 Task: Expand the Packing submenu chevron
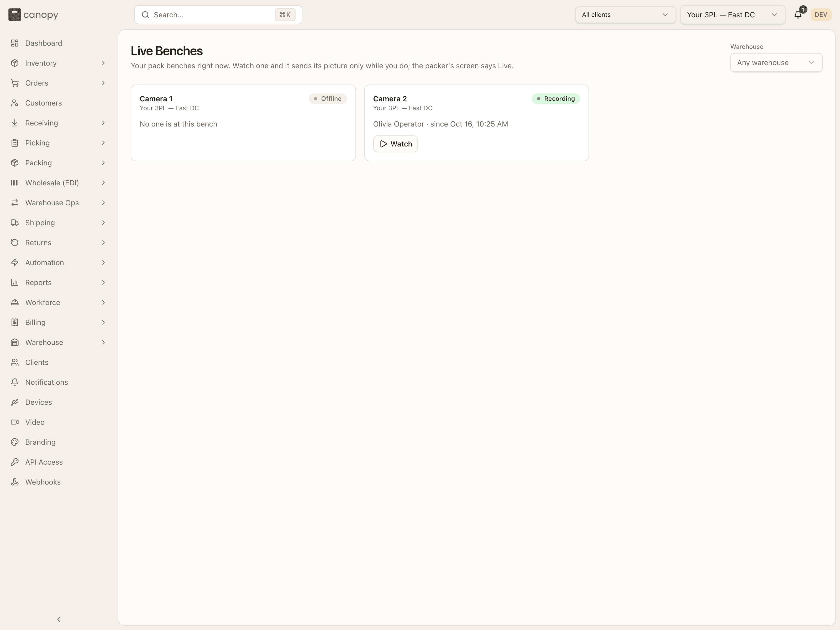pos(103,163)
